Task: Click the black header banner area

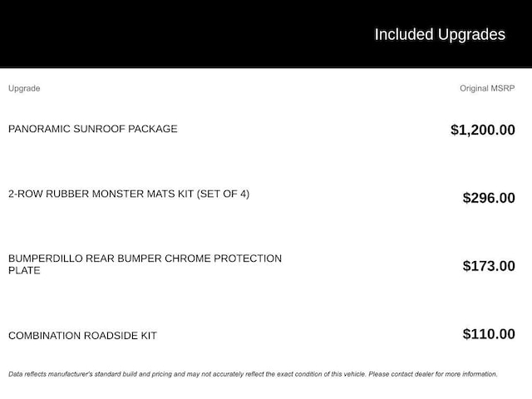Action: tap(266, 34)
